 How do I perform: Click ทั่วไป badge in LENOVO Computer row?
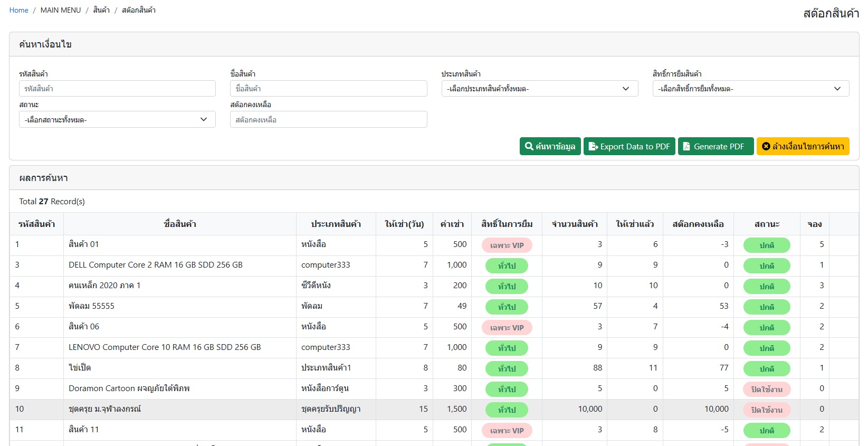pyautogui.click(x=507, y=348)
